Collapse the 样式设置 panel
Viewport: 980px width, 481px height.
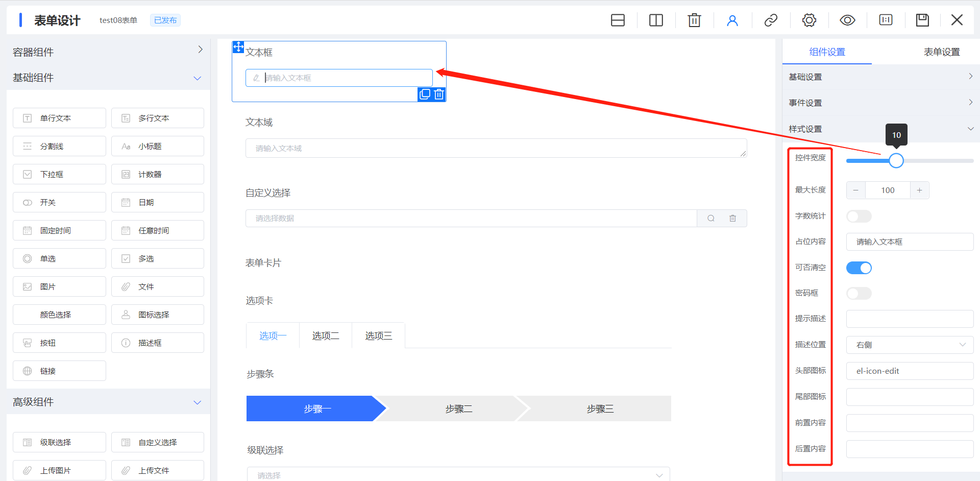coord(881,129)
